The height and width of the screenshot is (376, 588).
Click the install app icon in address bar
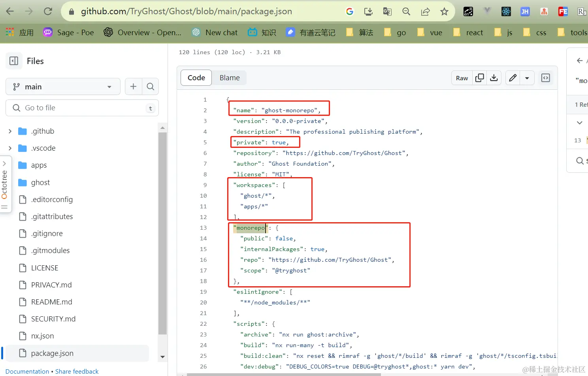[368, 11]
